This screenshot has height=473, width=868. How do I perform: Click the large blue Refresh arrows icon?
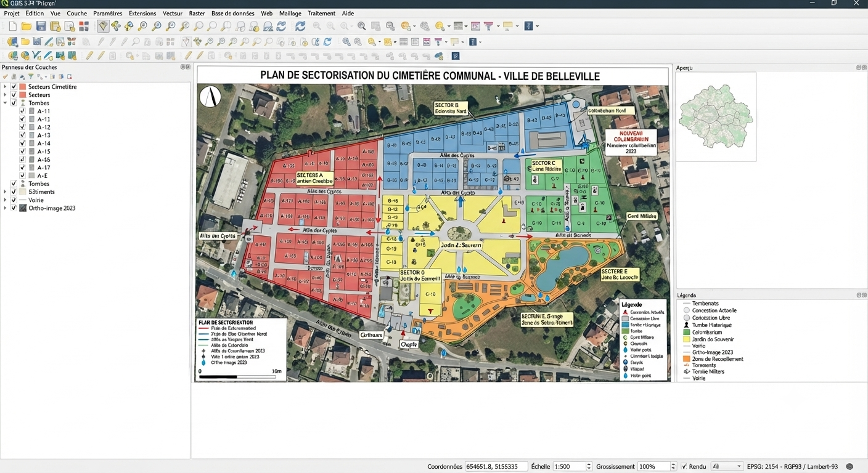click(x=300, y=26)
